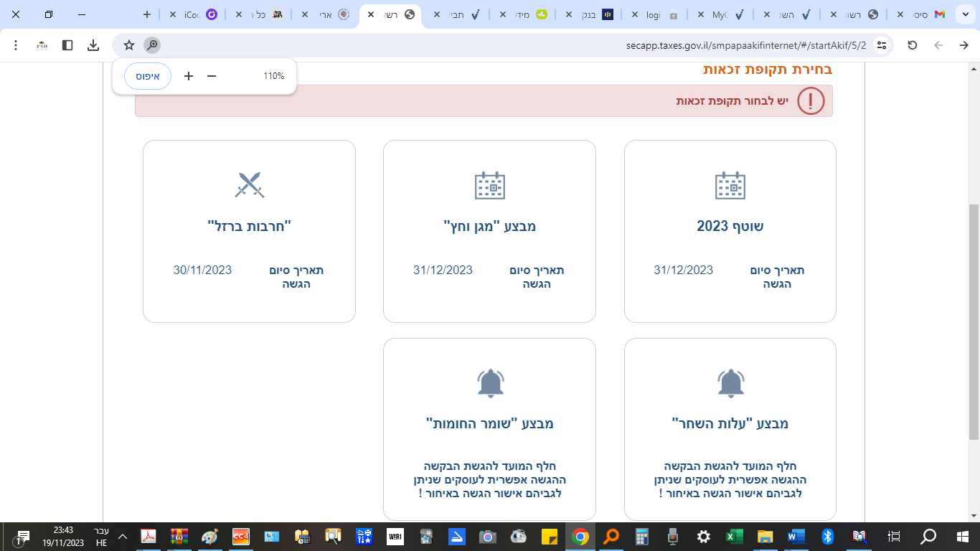Viewport: 980px width, 551px height.
Task: Select the "חרבות ברזל" eligibility period card
Action: (x=249, y=231)
